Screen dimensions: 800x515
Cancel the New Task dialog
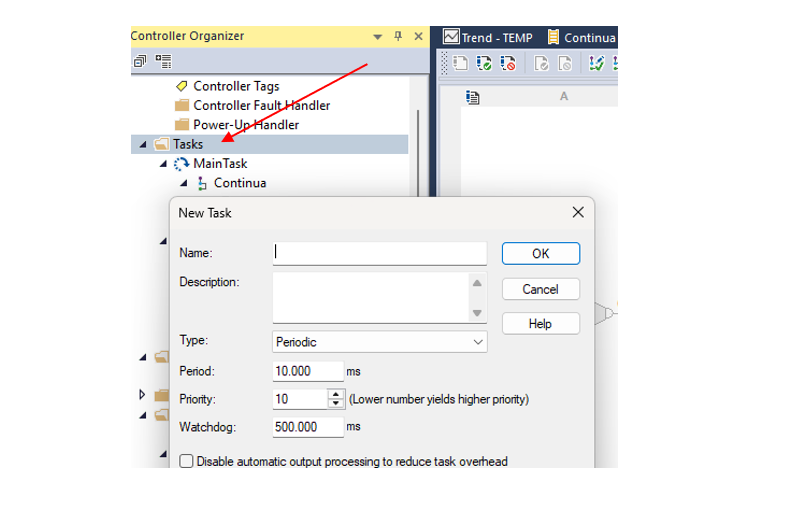click(541, 289)
